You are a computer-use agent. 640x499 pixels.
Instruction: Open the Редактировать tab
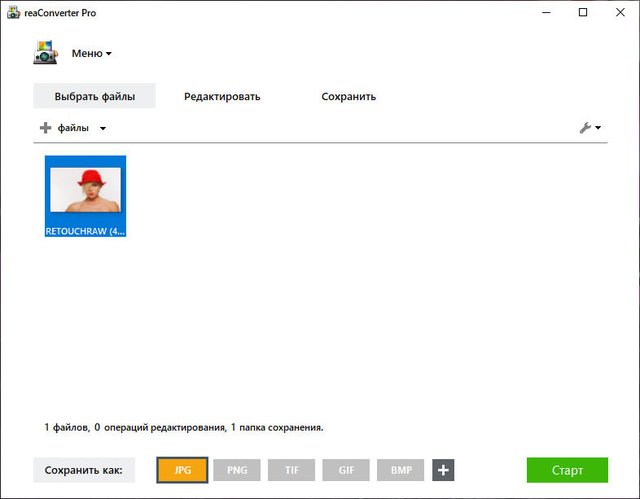[222, 97]
